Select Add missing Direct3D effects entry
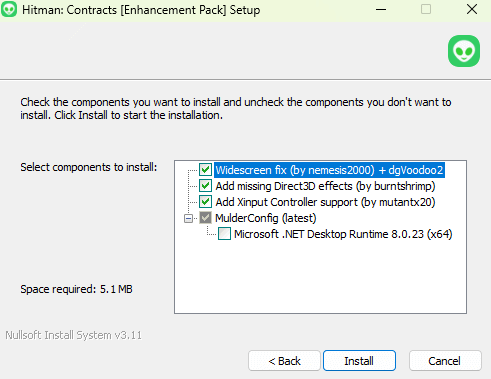The image size is (491, 379). click(x=325, y=186)
